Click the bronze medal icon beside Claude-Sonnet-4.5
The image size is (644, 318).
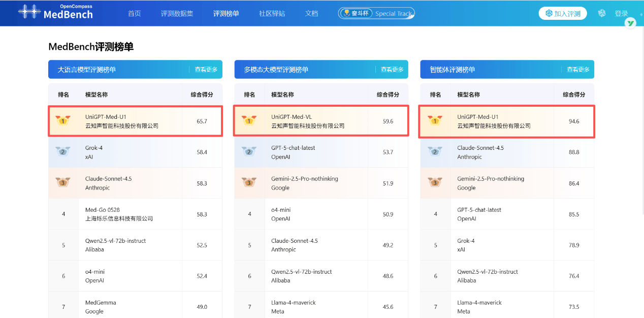(x=63, y=183)
